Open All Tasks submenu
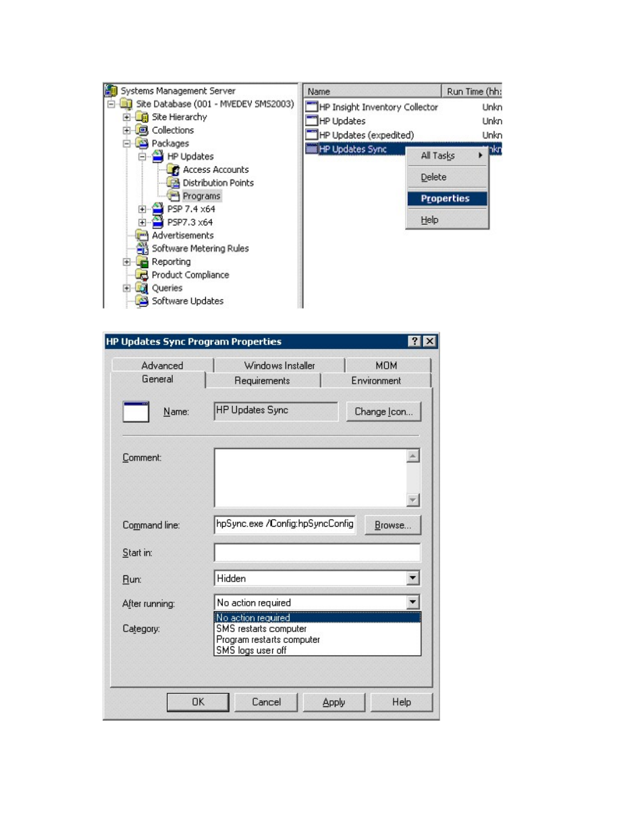This screenshot has height=834, width=644. (x=447, y=155)
